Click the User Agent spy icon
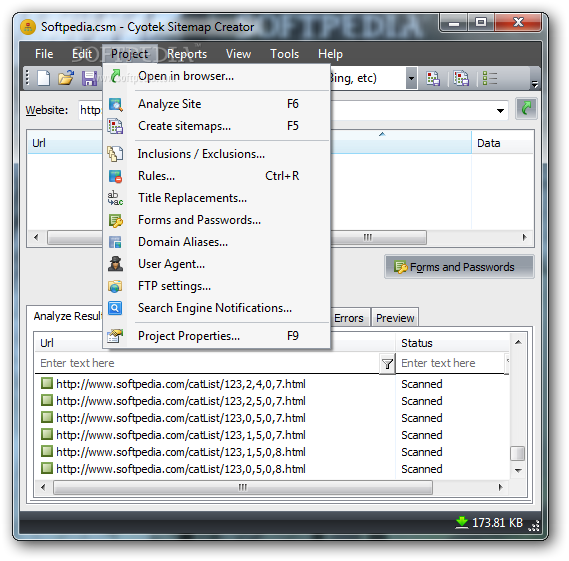569x561 pixels. pos(115,264)
